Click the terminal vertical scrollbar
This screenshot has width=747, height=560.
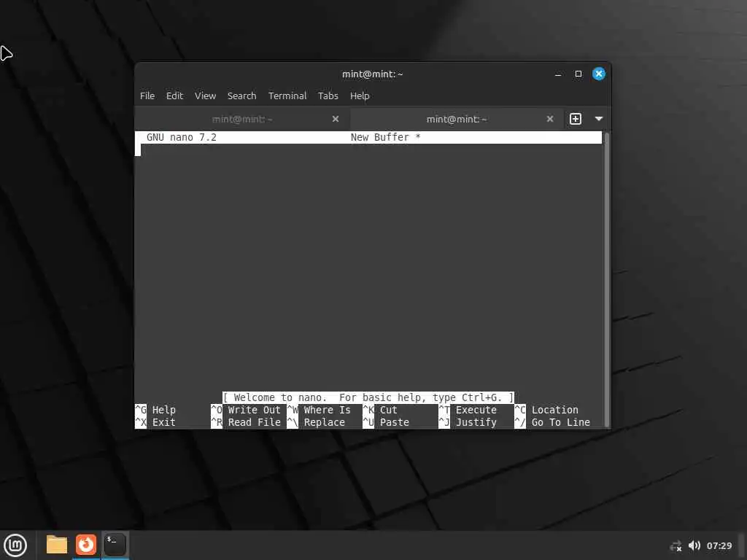[606, 279]
